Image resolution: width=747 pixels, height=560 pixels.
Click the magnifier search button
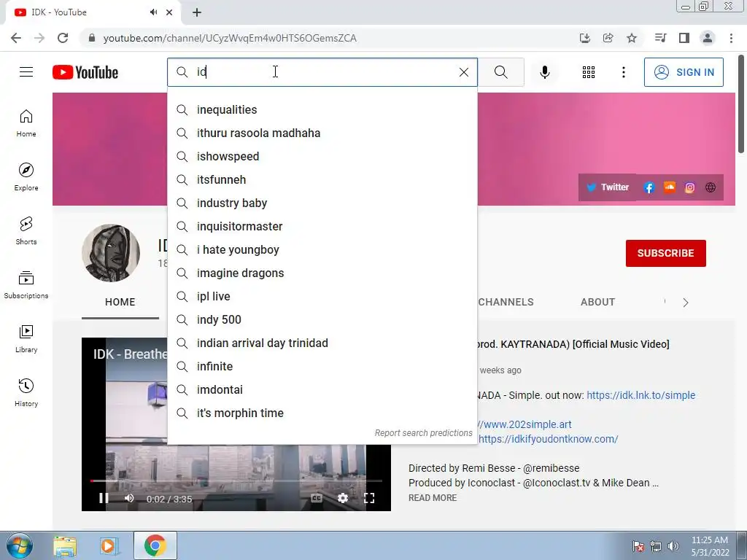tap(500, 72)
